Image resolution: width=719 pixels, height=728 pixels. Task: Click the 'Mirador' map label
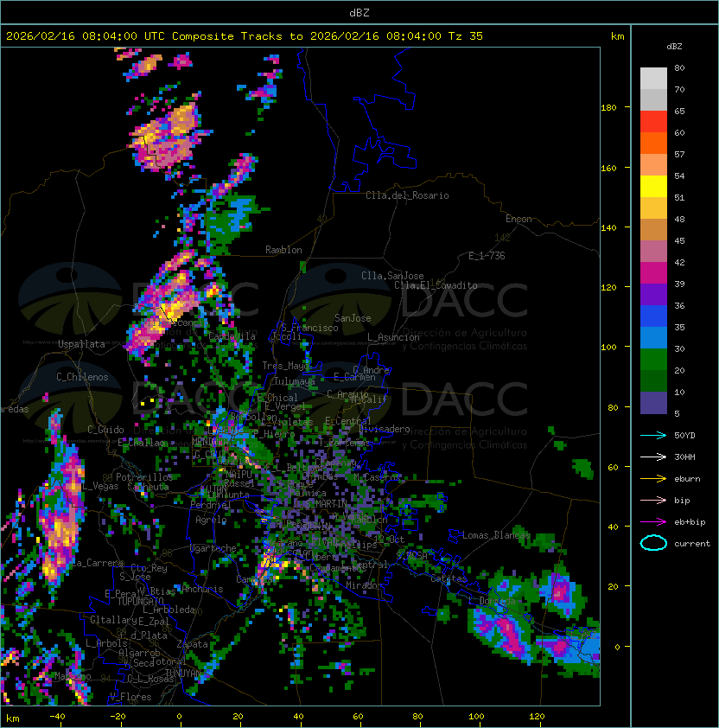(x=364, y=585)
